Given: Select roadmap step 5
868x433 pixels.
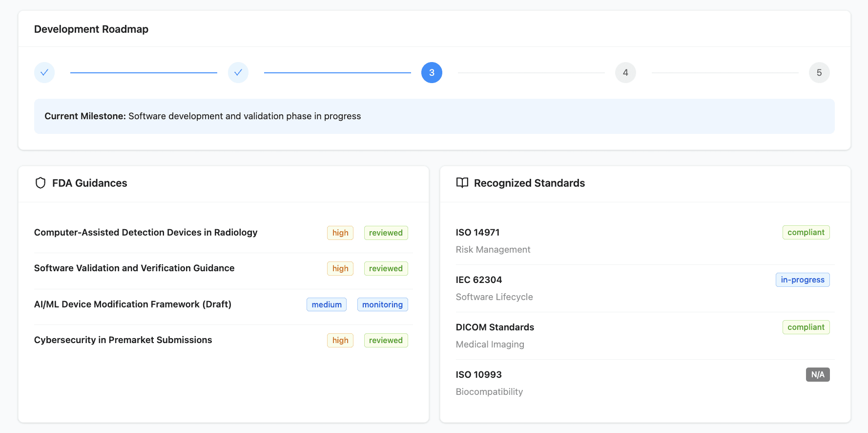Looking at the screenshot, I should [x=819, y=73].
